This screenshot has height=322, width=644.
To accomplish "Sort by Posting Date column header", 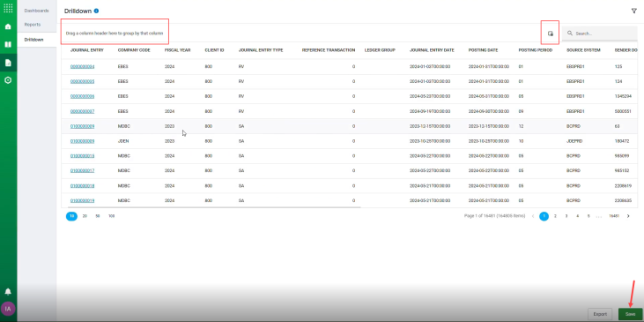I will click(483, 50).
